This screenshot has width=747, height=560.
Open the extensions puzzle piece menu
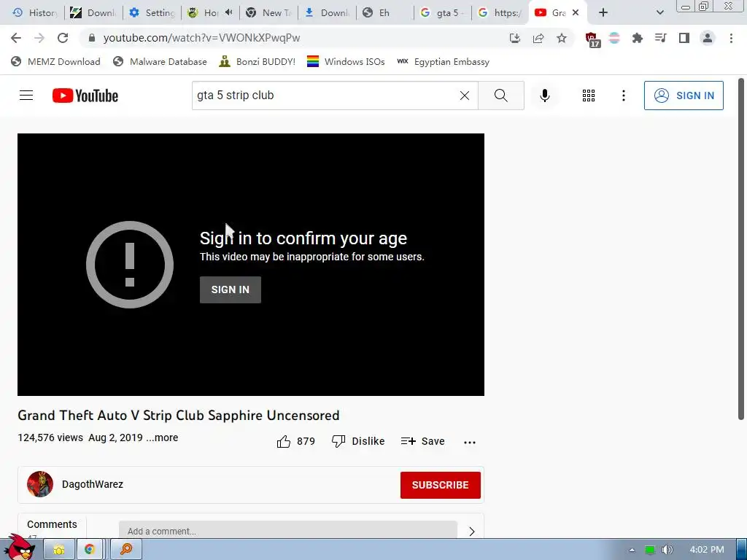pos(637,38)
